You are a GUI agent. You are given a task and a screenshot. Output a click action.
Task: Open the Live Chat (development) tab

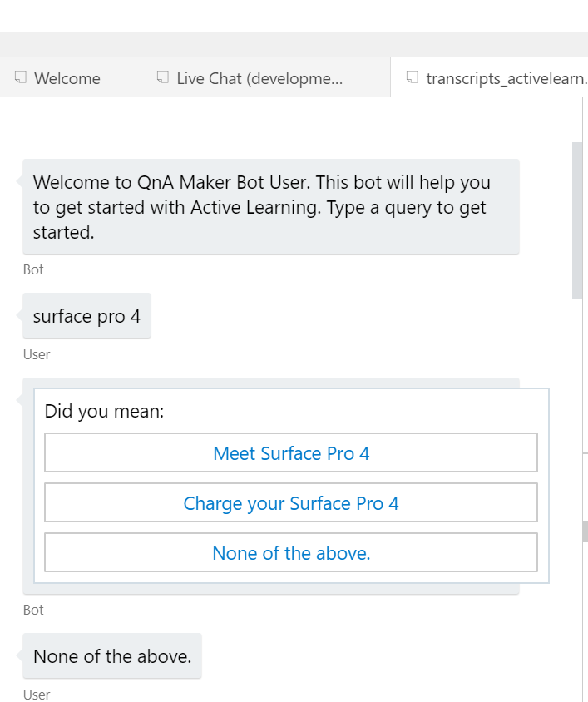(x=265, y=77)
